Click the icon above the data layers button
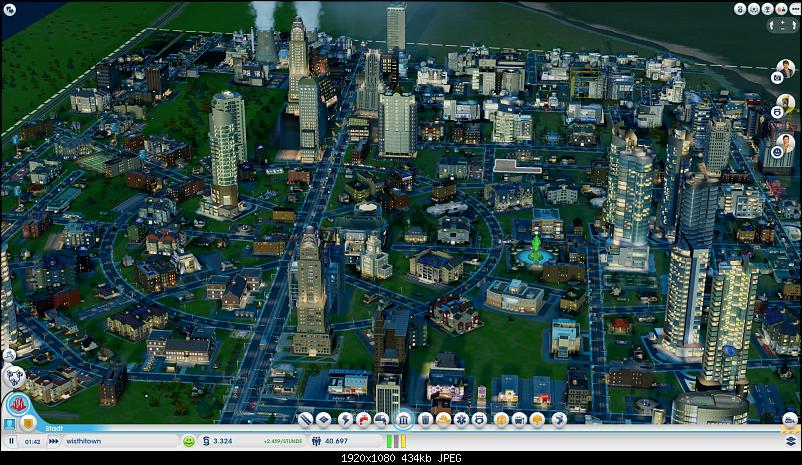Screen dimensions: 802x465 (790, 420)
